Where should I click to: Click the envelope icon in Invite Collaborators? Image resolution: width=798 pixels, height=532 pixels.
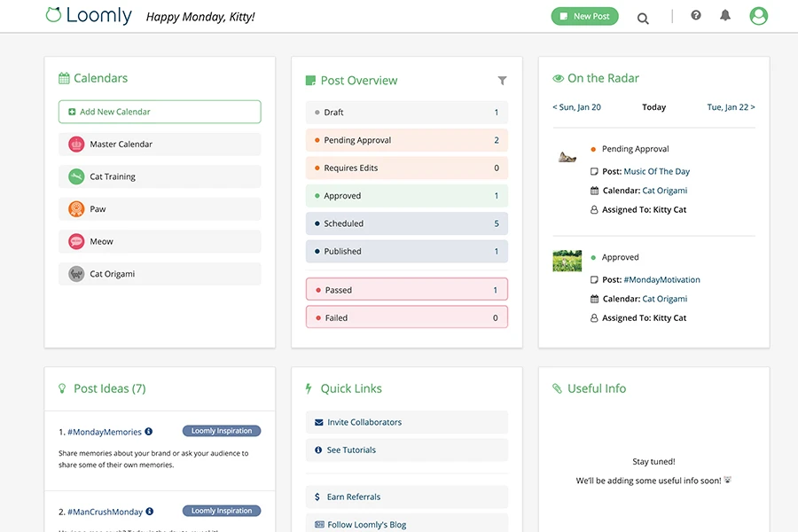[319, 423]
